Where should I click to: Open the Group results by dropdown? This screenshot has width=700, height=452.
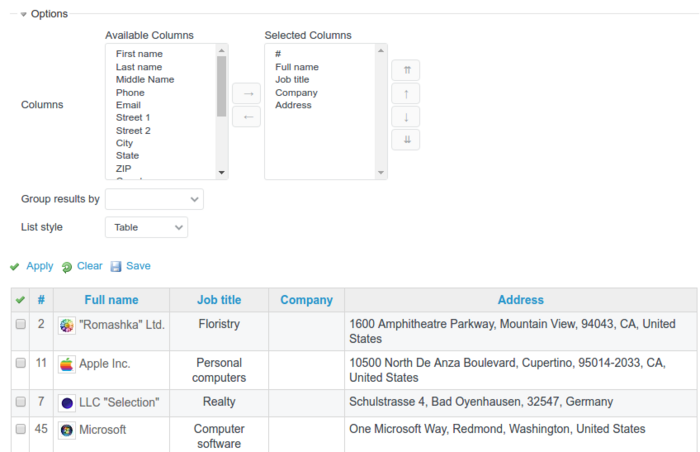coord(154,199)
